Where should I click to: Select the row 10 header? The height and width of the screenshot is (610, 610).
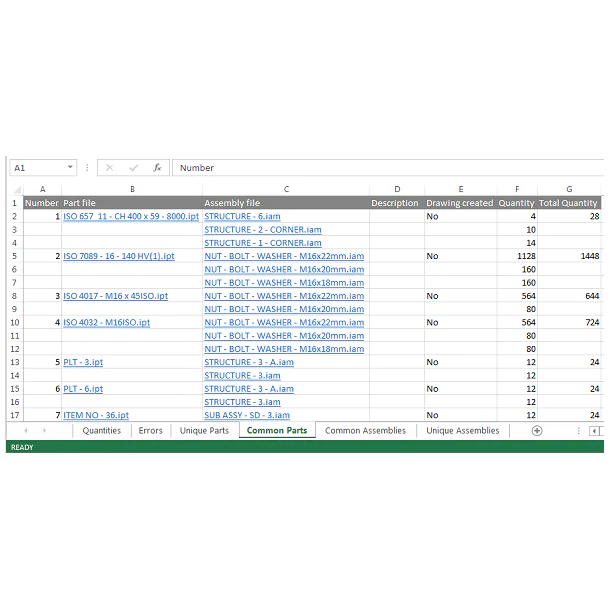[x=14, y=322]
